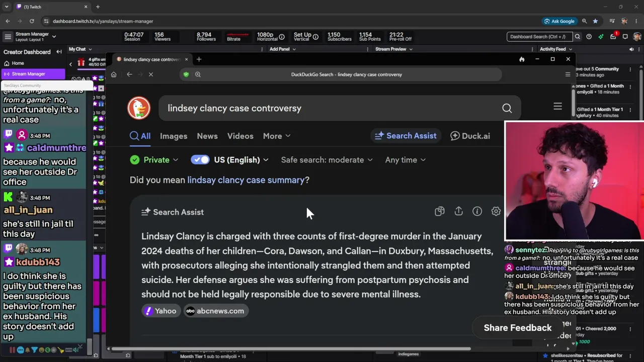Click the green privacy shield icon
The image size is (644, 362).
click(186, 74)
